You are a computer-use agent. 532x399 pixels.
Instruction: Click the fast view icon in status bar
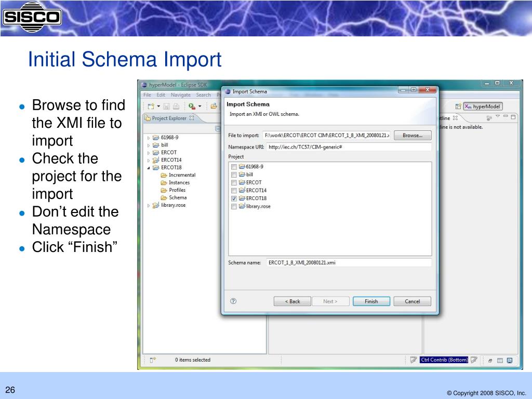tap(153, 360)
